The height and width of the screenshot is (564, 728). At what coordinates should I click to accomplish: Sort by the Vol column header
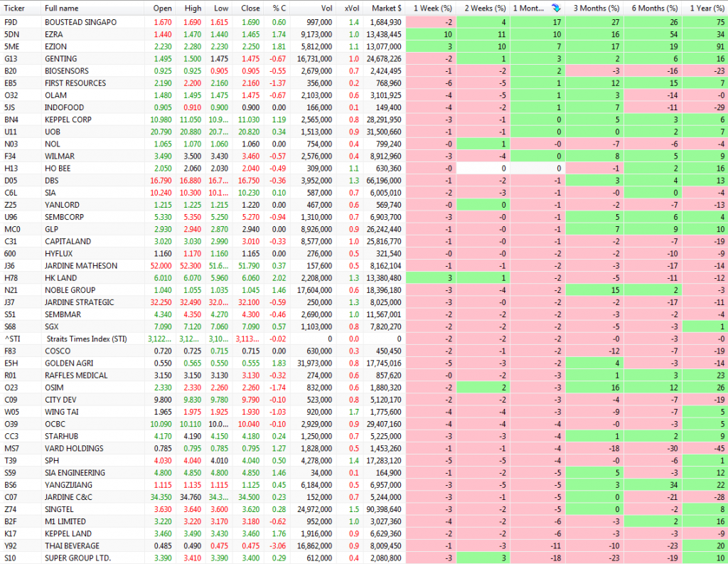click(x=326, y=8)
